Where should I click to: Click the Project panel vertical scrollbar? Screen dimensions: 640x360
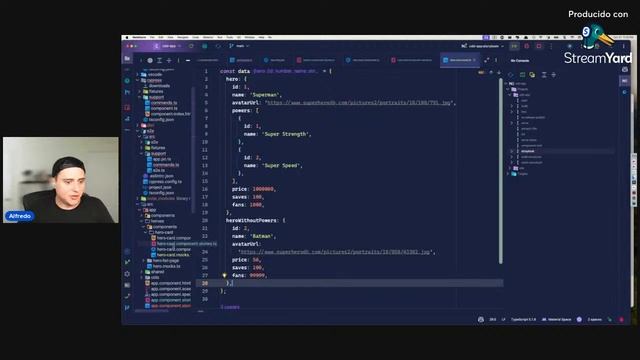click(193, 149)
